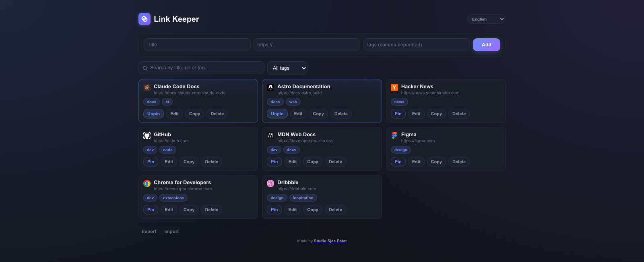The image size is (644, 262).
Task: Open the English language dropdown
Action: [486, 19]
